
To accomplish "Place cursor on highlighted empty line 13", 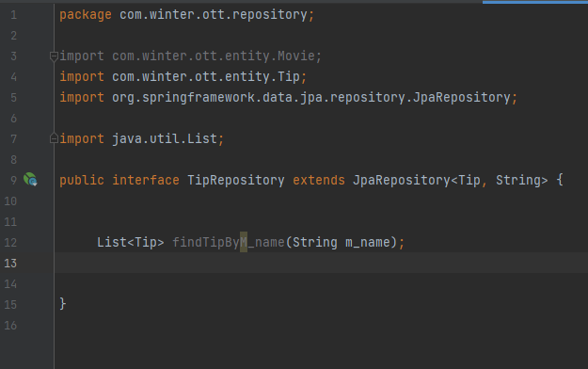I will pyautogui.click(x=321, y=263).
